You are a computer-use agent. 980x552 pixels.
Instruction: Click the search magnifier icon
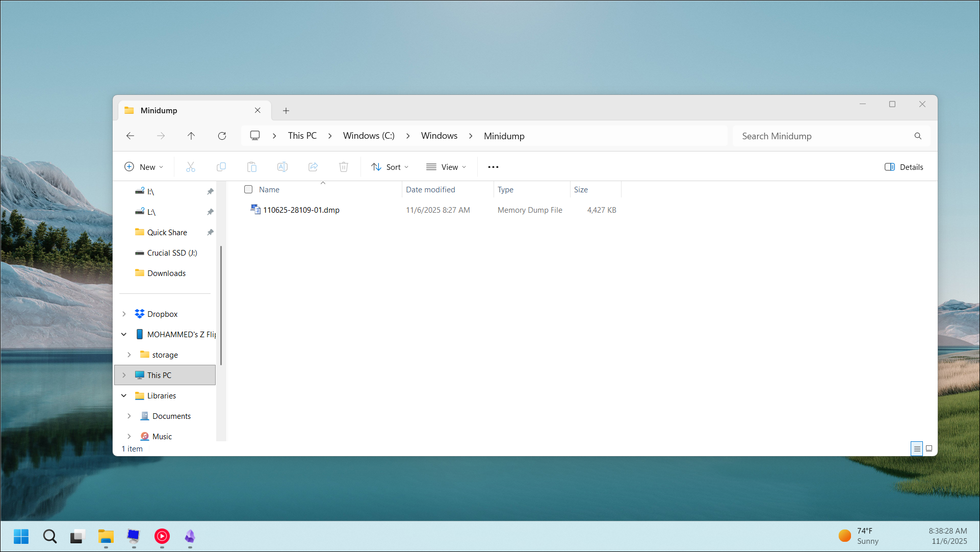click(x=918, y=136)
